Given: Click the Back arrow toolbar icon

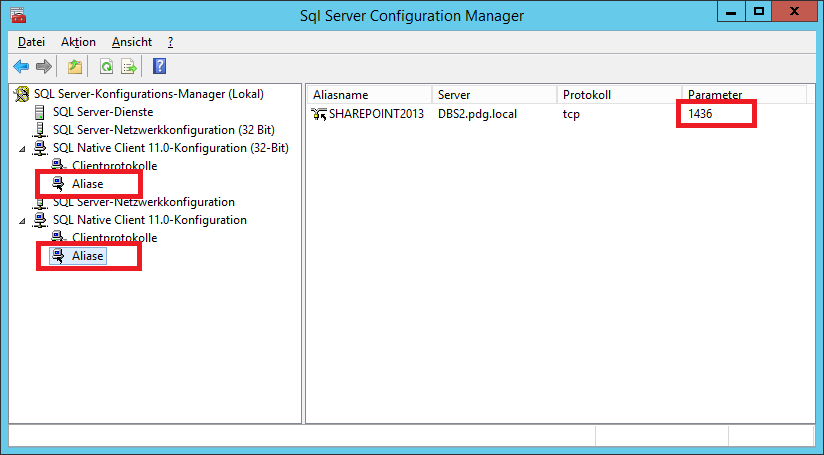Looking at the screenshot, I should click(x=21, y=67).
